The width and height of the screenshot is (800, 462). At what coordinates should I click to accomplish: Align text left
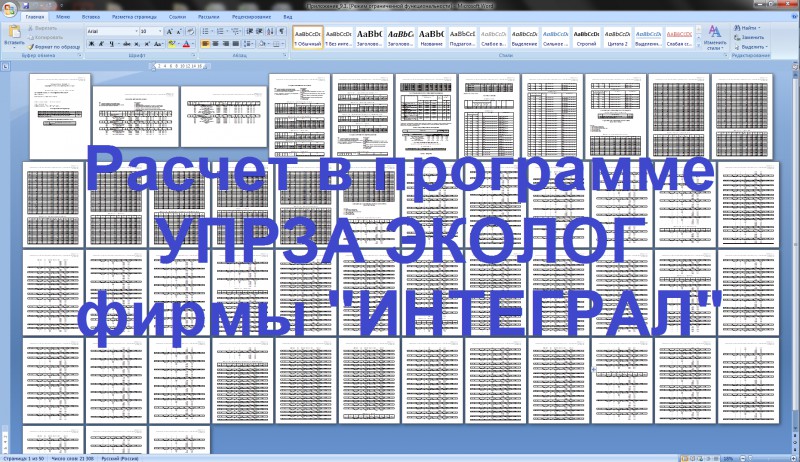click(x=205, y=44)
